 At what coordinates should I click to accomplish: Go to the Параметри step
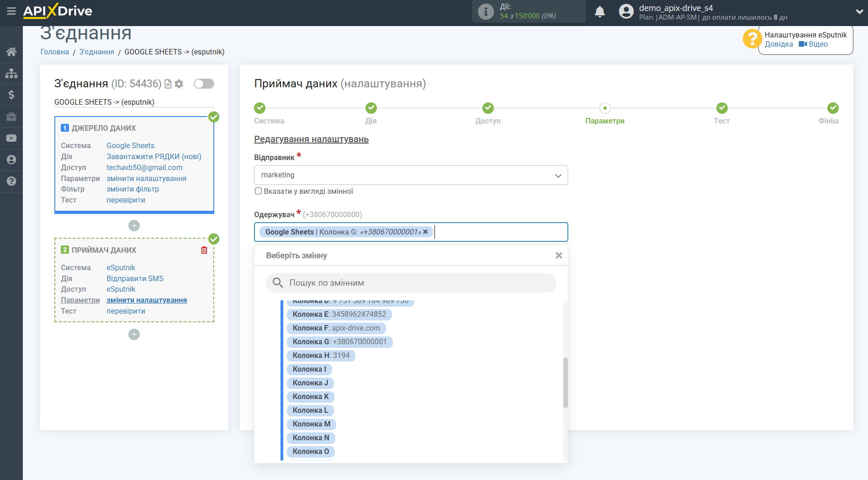pyautogui.click(x=605, y=108)
